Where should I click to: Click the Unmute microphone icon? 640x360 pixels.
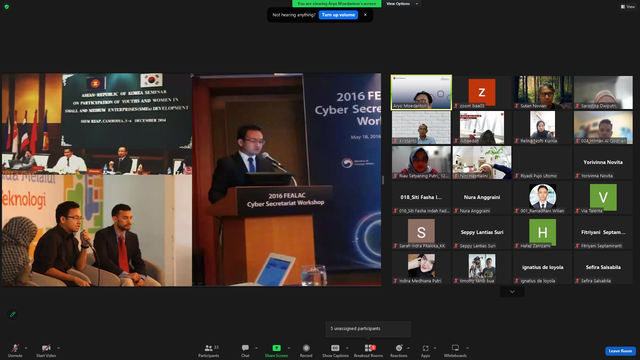tap(15, 348)
